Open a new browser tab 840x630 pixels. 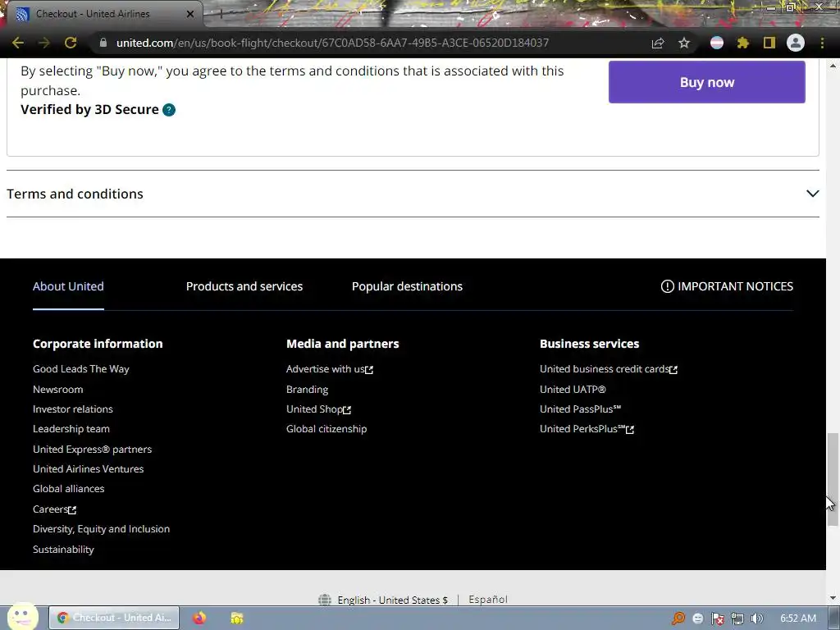(x=220, y=14)
